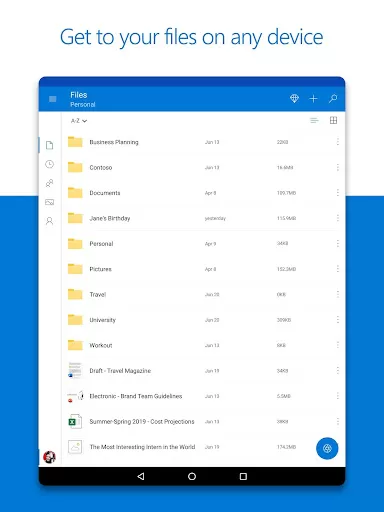Open the Me profile tab in sidebar
The width and height of the screenshot is (384, 512).
point(50,221)
